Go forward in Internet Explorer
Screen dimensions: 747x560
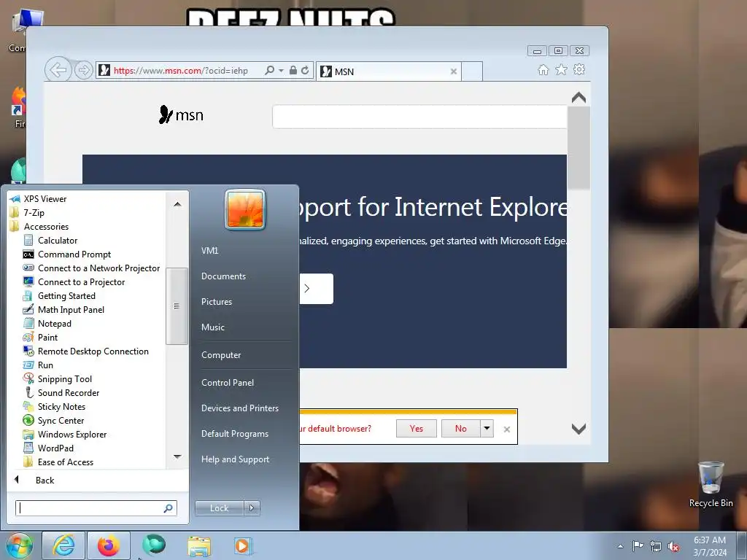(84, 71)
